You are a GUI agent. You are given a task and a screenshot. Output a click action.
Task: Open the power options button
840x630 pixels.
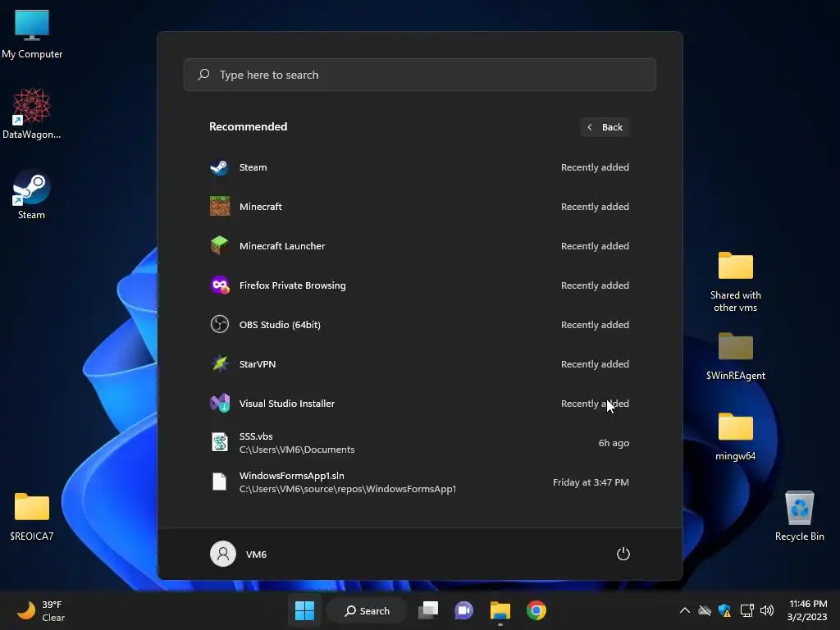tap(623, 554)
